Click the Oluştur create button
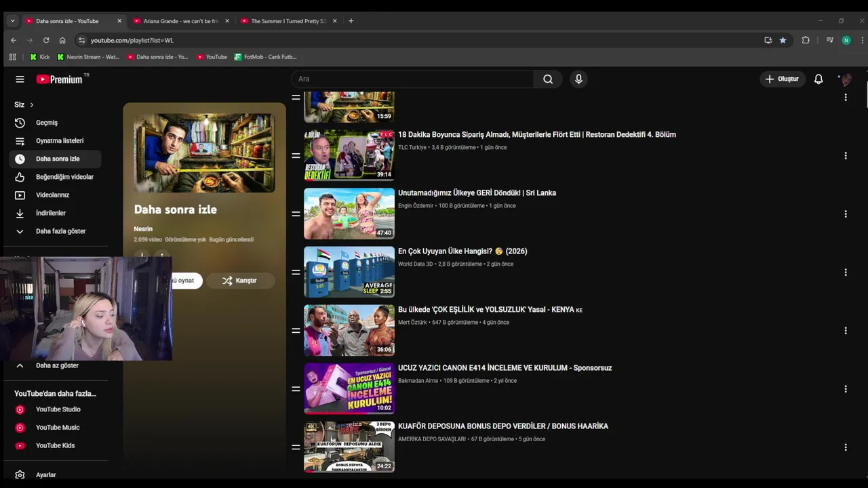Screen dimensions: 868x488 point(783,79)
